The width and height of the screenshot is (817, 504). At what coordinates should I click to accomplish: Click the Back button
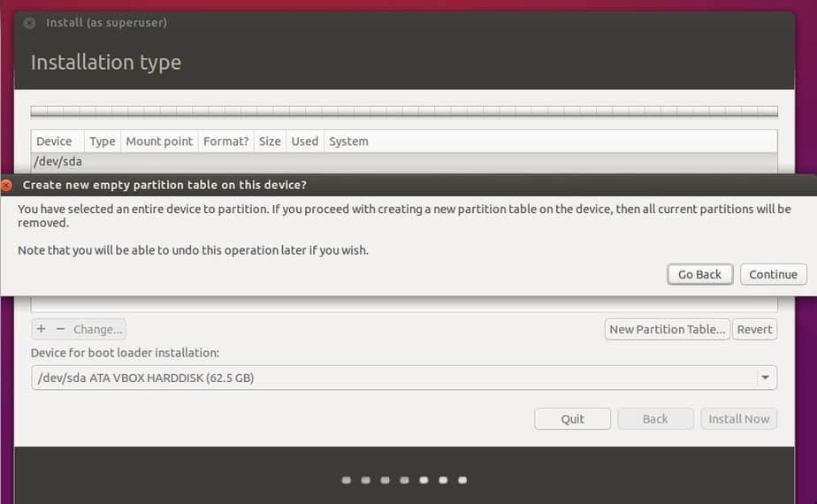pos(655,419)
